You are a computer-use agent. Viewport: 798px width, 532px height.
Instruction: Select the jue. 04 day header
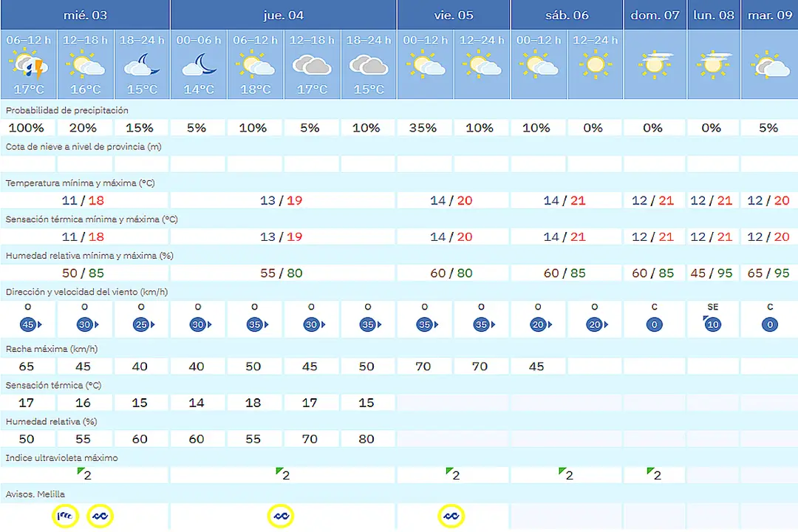[284, 15]
